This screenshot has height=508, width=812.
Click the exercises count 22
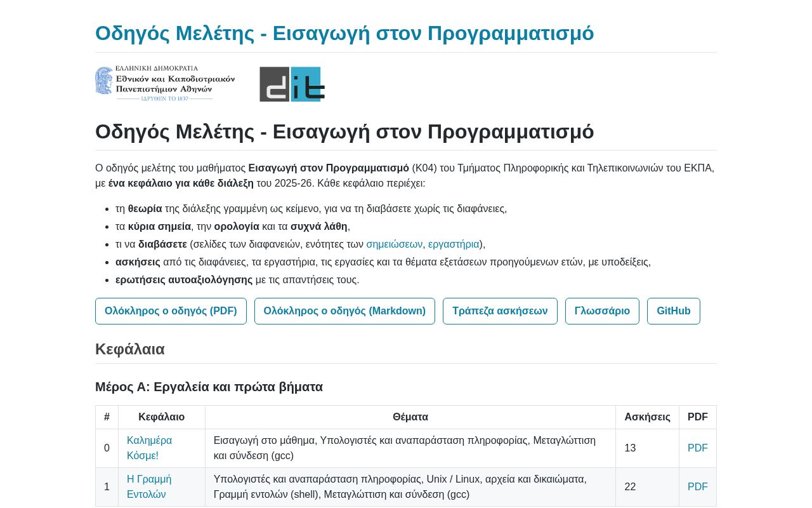point(630,486)
